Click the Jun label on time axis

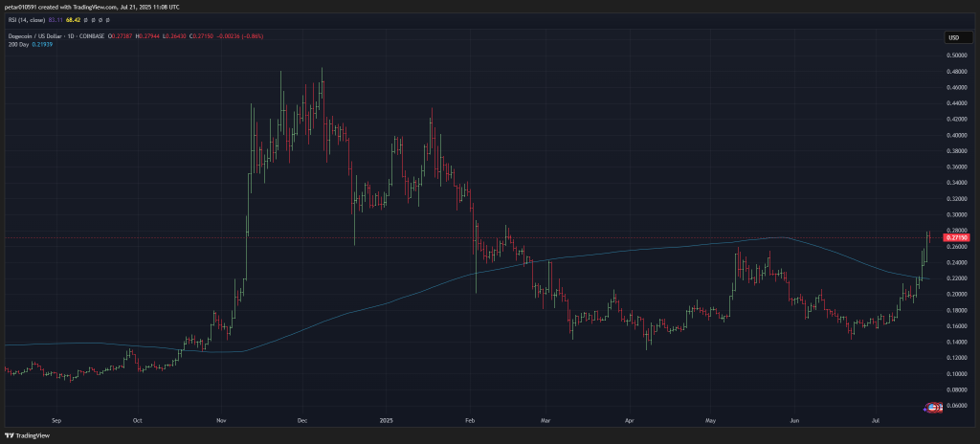793,421
